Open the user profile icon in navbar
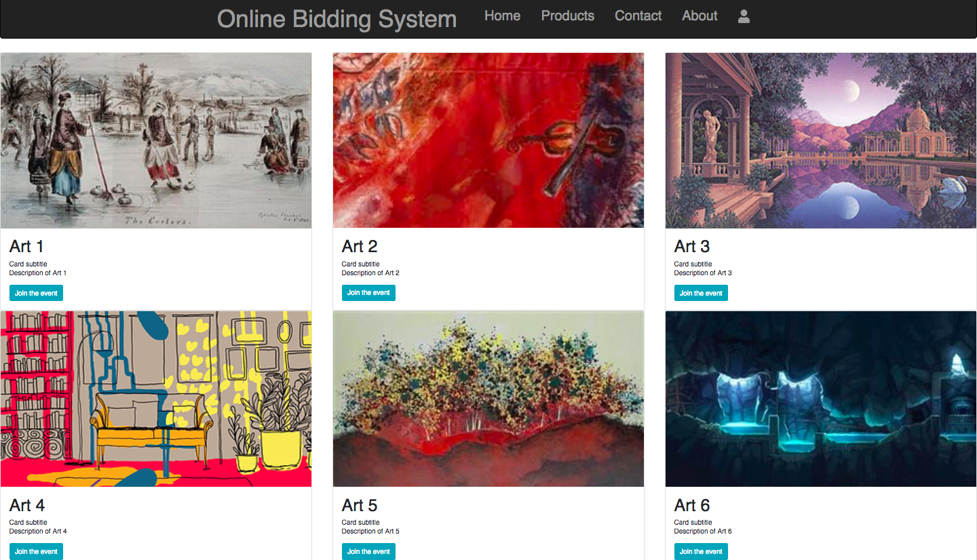 pyautogui.click(x=744, y=16)
